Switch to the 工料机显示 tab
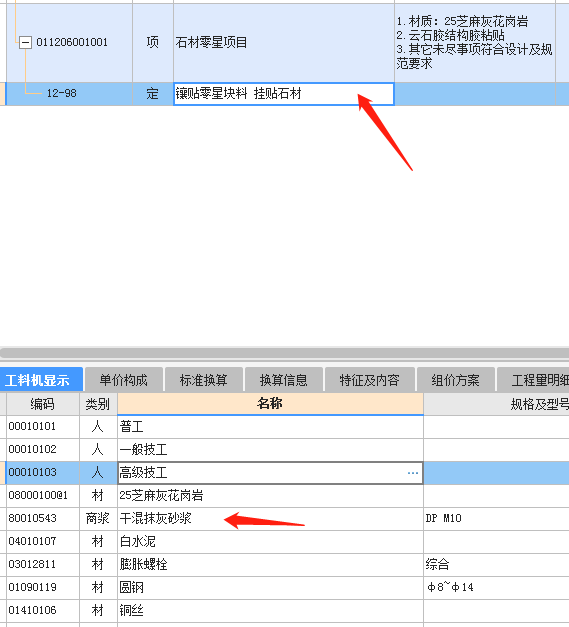Screen dimensions: 569x627 (42, 379)
